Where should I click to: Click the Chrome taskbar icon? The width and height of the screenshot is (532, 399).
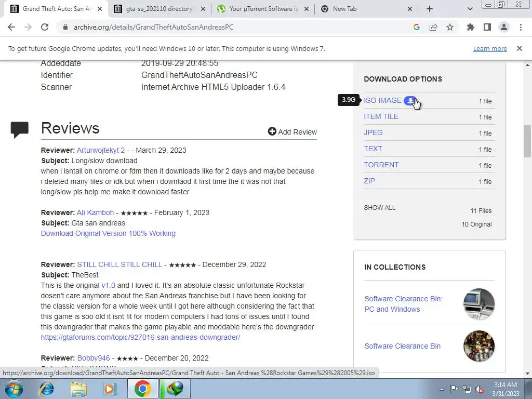click(x=142, y=389)
